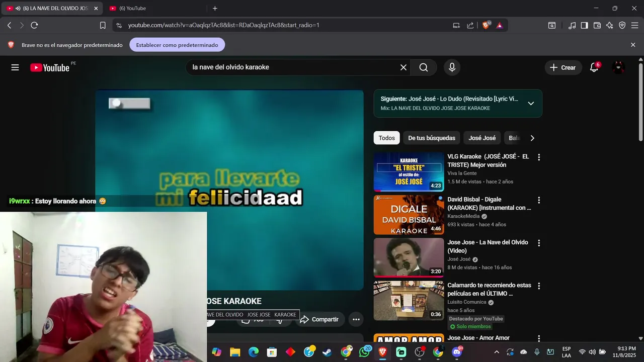
Task: Go back with the browser arrow
Action: tap(9, 25)
